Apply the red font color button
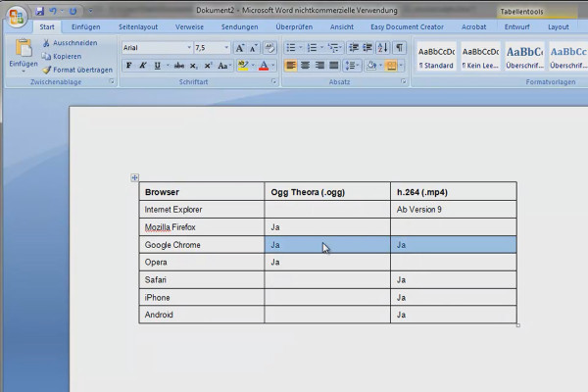Screen dimensions: 588x392 264,66
